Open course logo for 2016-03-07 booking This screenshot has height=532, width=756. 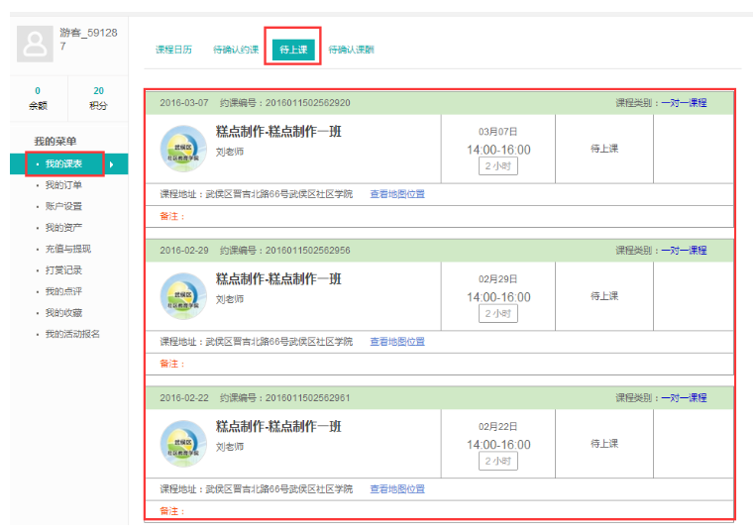tap(183, 149)
